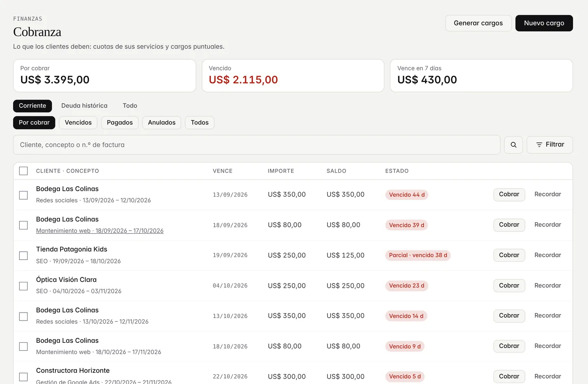The width and height of the screenshot is (588, 384).
Task: Click Cobrar for the Vencido 39 d row
Action: coord(509,225)
